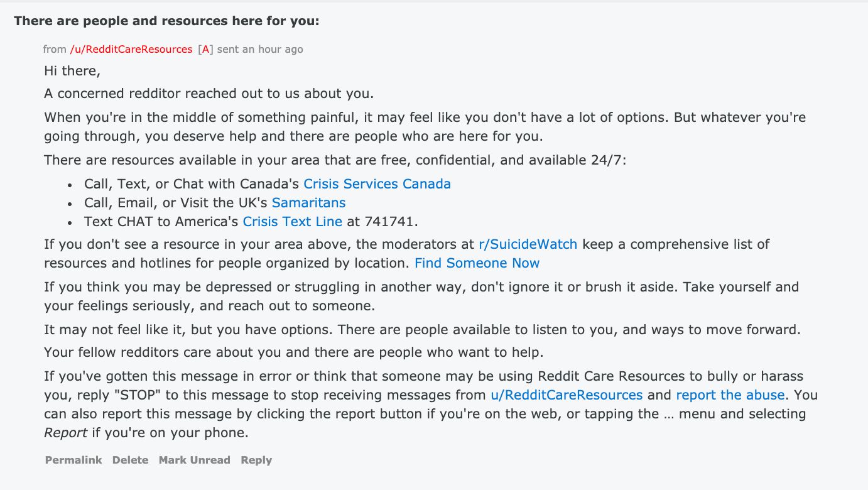Click the report the abuse link

coord(730,395)
